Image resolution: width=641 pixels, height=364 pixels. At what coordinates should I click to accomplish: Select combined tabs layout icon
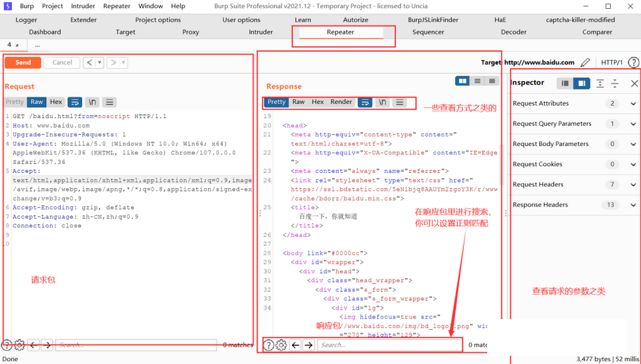(492, 82)
